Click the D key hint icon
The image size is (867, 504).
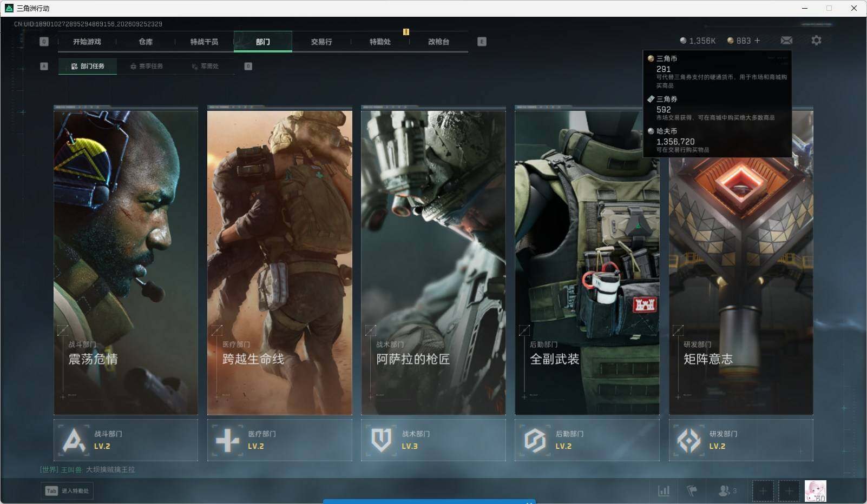[248, 66]
